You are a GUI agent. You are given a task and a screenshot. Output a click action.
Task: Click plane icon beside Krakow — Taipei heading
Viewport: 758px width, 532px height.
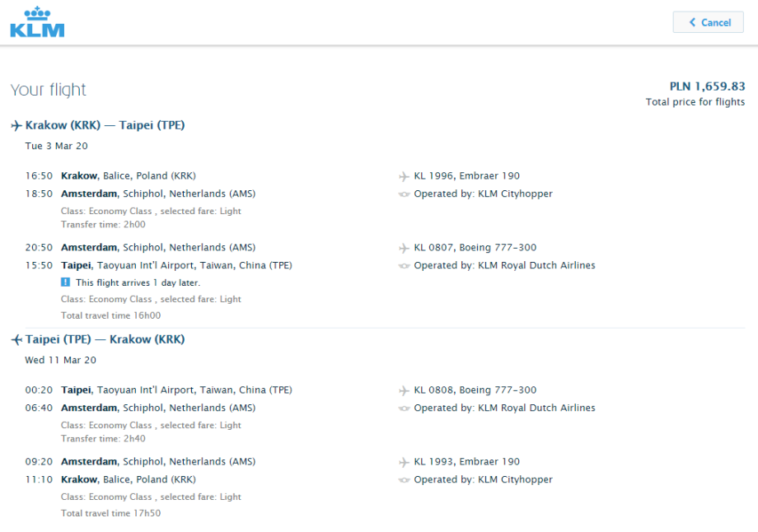[16, 126]
